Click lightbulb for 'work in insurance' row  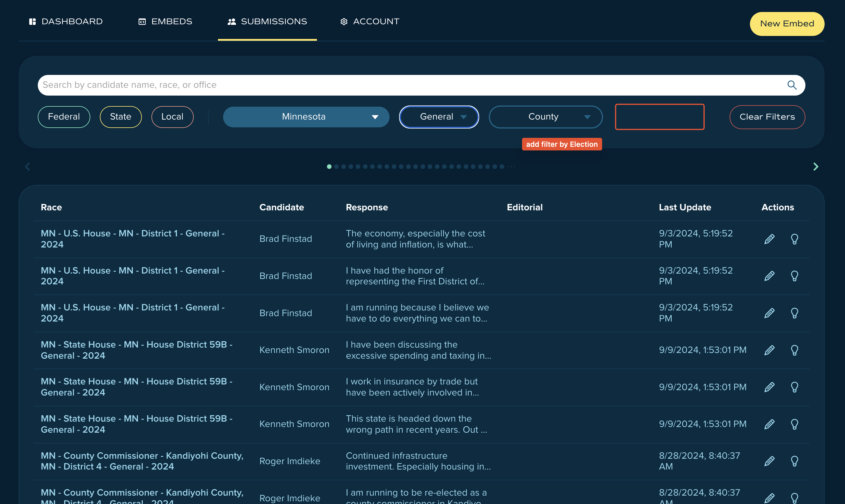coord(794,387)
